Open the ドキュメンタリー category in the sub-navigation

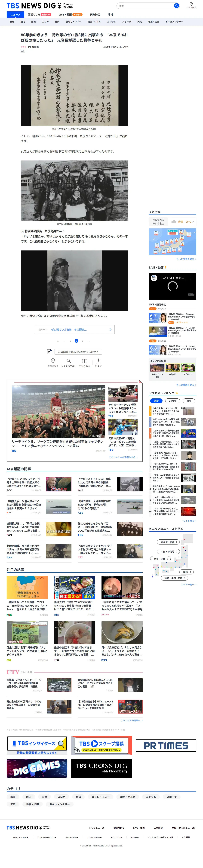coord(174,22)
